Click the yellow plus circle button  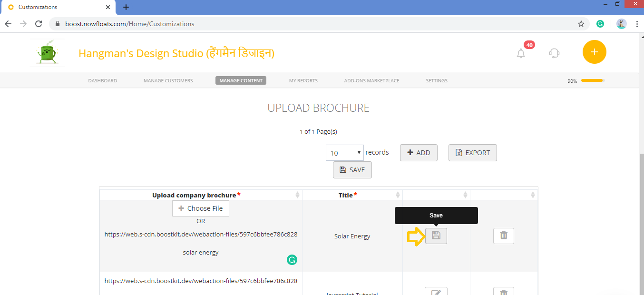[x=594, y=52]
